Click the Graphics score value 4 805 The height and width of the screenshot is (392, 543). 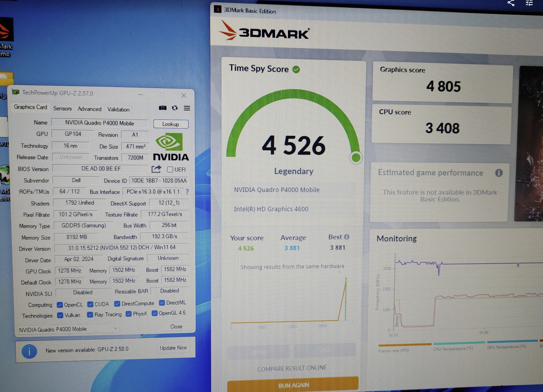443,86
